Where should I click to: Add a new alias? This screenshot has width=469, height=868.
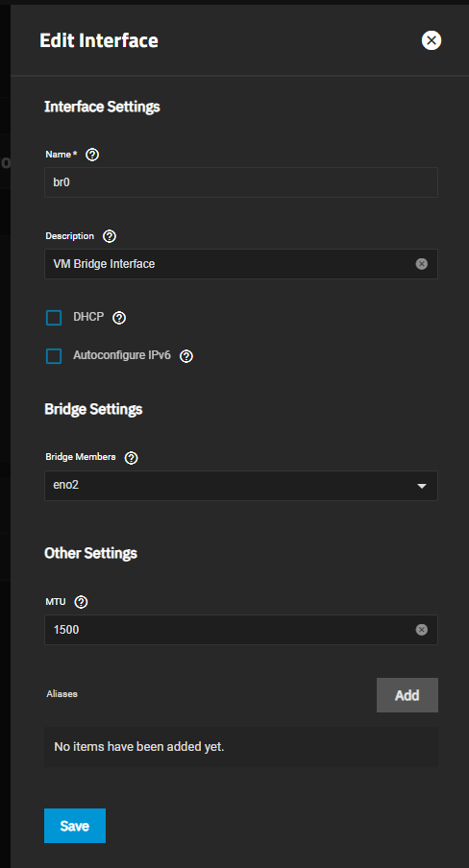click(407, 695)
